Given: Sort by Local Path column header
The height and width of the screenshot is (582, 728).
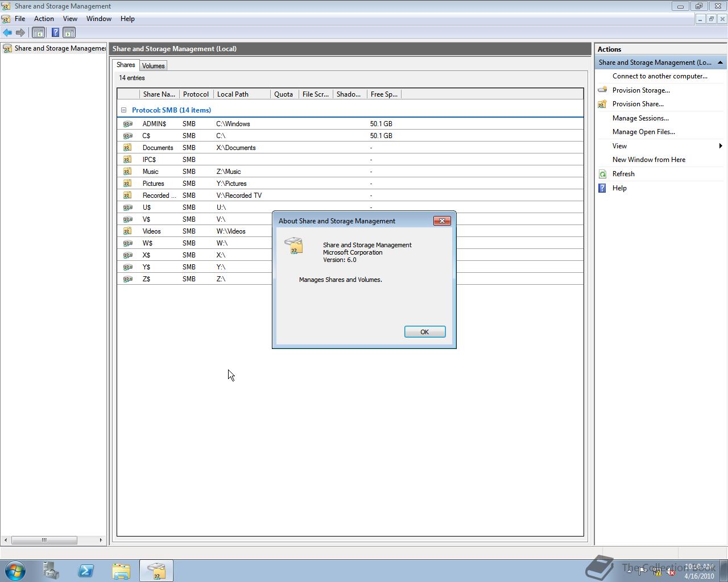Looking at the screenshot, I should pos(242,94).
